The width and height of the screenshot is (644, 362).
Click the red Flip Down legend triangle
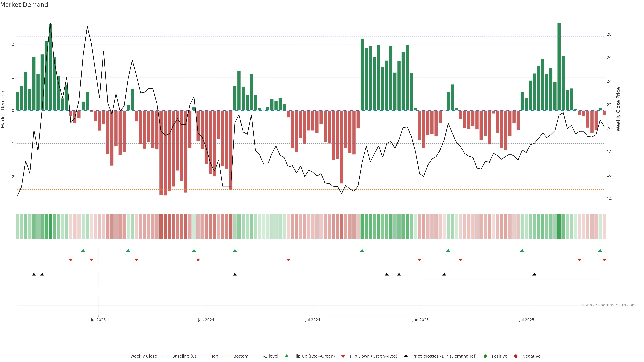coord(343,356)
